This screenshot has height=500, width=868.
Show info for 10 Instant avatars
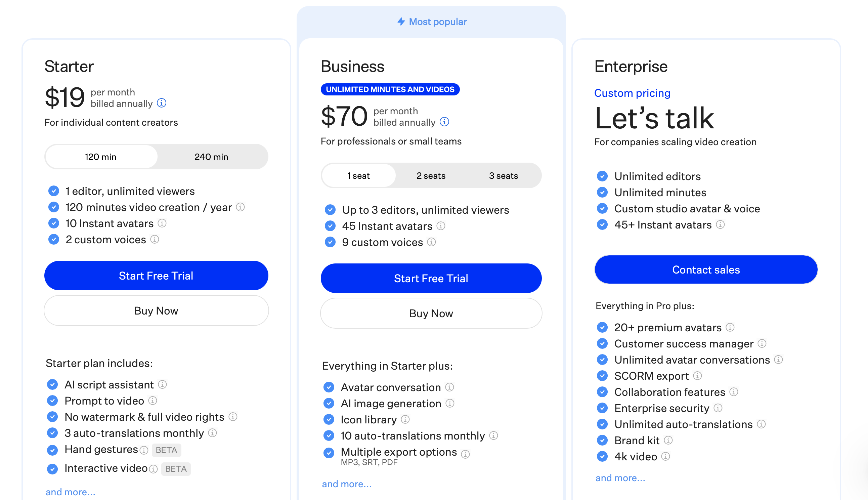(162, 223)
